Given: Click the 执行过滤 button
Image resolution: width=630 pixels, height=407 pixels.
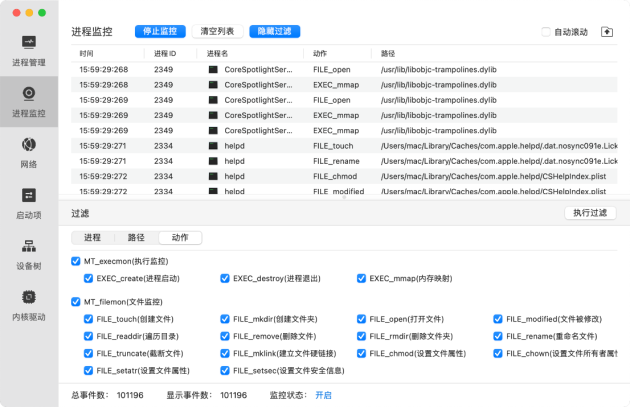Looking at the screenshot, I should pyautogui.click(x=590, y=213).
